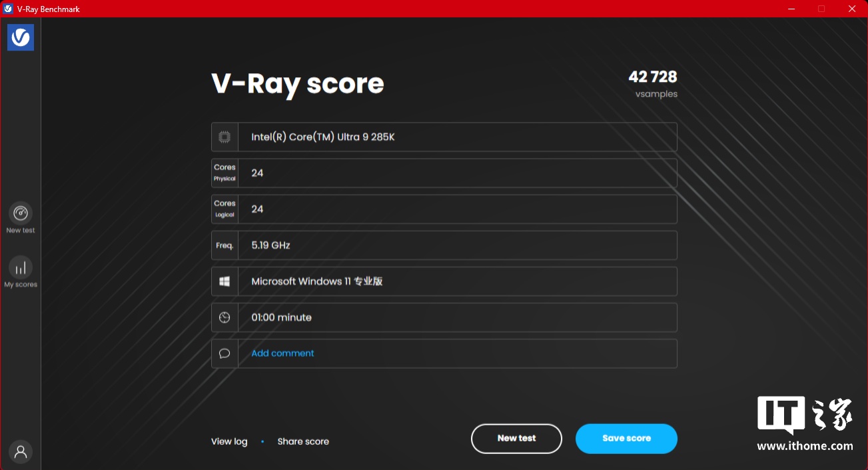868x470 pixels.
Task: Click the 42 728 vsamples score value
Action: pyautogui.click(x=652, y=77)
